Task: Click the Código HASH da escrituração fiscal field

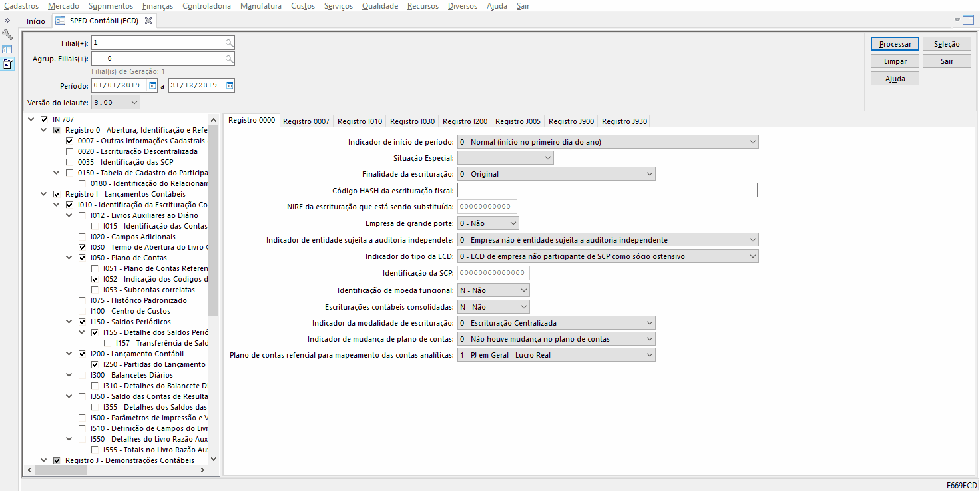Action: [607, 190]
